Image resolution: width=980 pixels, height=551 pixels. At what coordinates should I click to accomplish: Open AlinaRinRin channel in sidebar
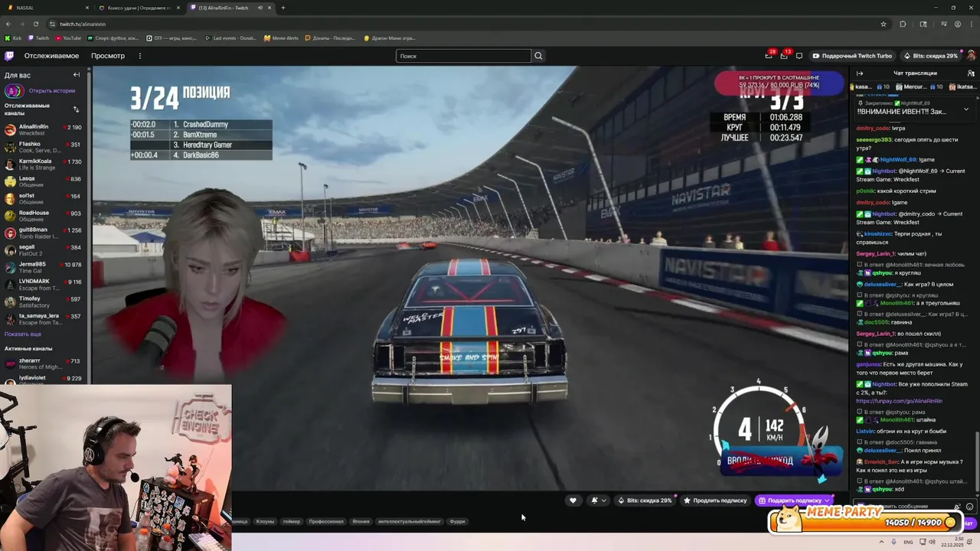coord(43,129)
